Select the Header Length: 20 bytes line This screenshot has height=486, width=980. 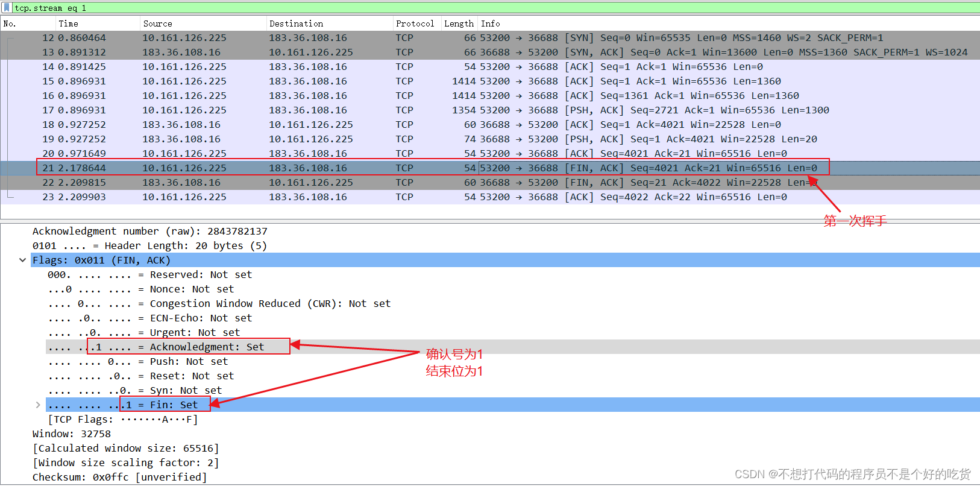149,246
